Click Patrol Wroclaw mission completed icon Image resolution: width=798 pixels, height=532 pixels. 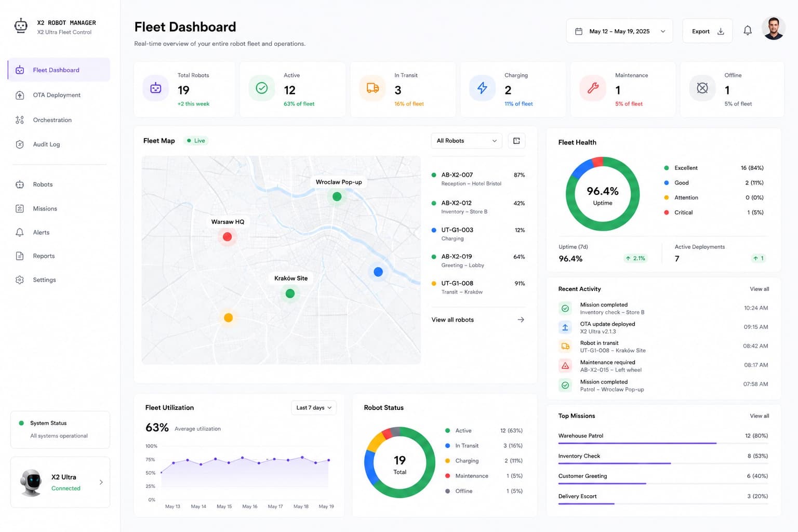[565, 385]
